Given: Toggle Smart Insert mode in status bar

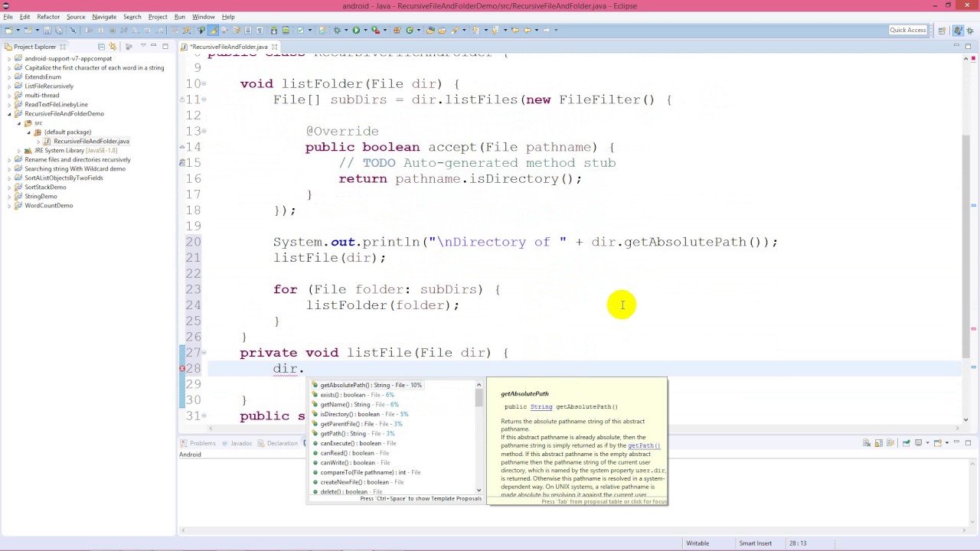Looking at the screenshot, I should pos(755,543).
